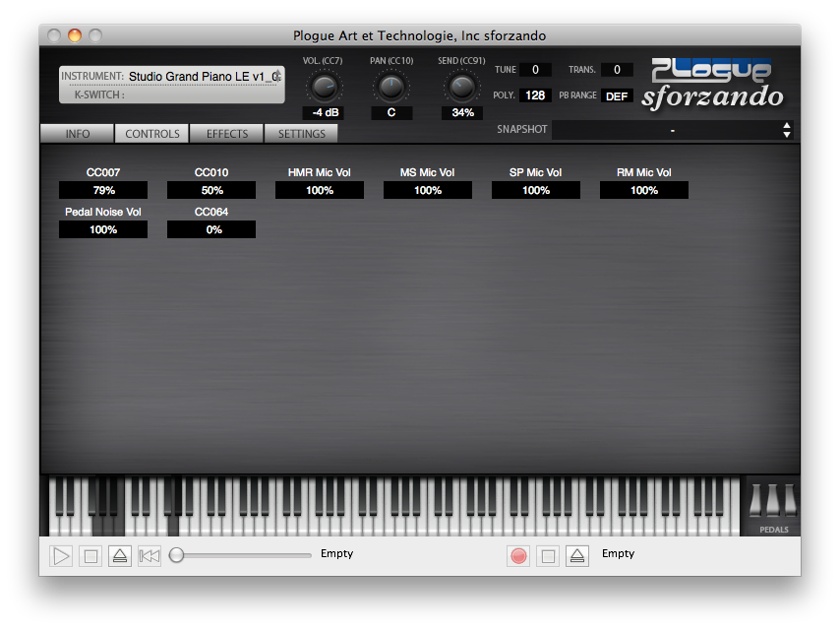Image resolution: width=840 pixels, height=630 pixels.
Task: Click the SP Mic Vol value box
Action: [x=536, y=190]
